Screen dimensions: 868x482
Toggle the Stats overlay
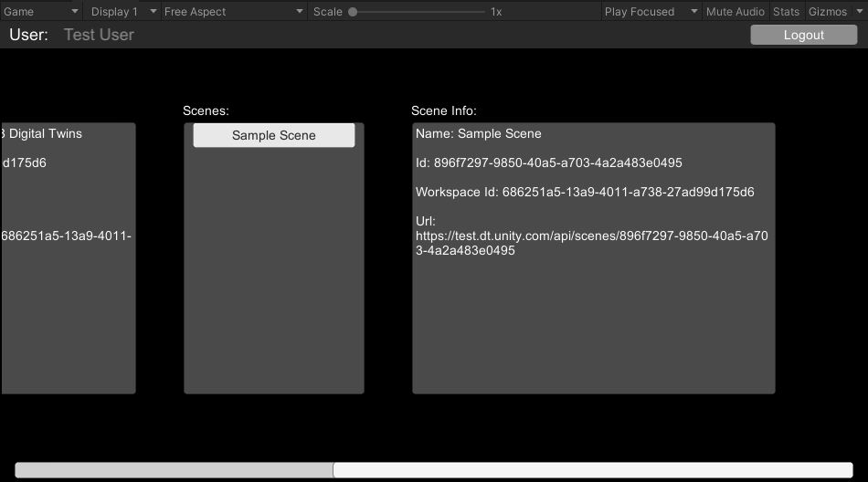(x=786, y=12)
